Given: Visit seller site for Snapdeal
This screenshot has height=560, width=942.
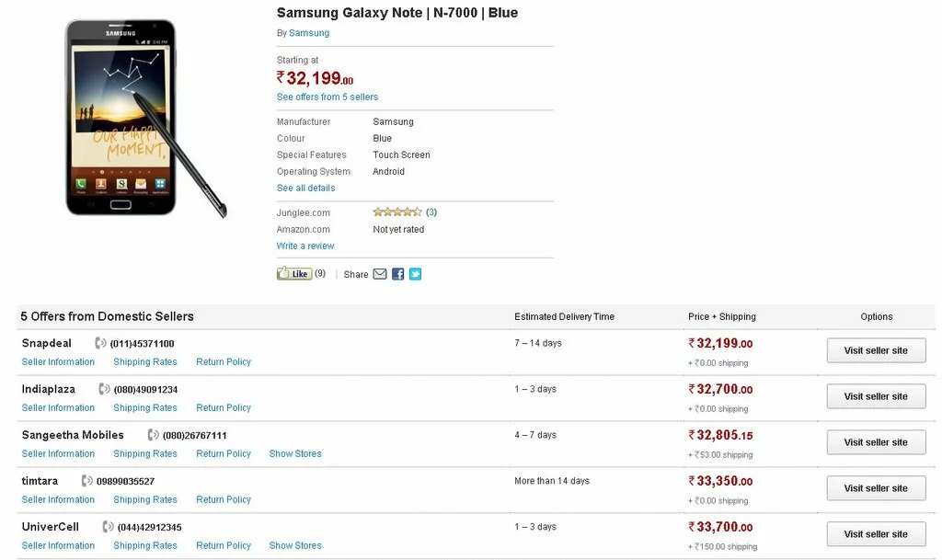Looking at the screenshot, I should [x=876, y=350].
